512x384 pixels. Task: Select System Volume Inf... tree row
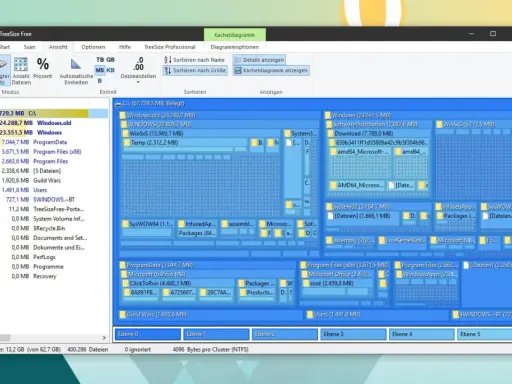click(x=54, y=219)
